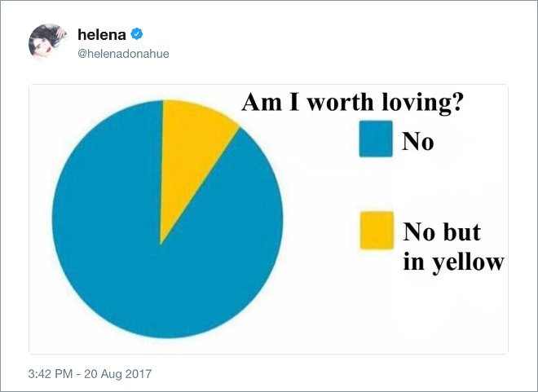Image resolution: width=538 pixels, height=392 pixels.
Task: Click the No but in yellow label
Action: (453, 247)
